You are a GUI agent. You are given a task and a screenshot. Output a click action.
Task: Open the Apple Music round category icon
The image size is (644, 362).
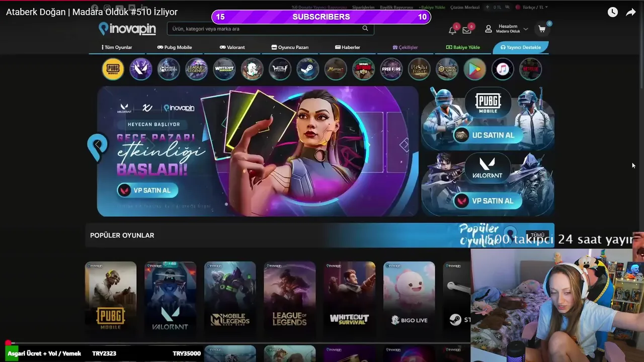(x=502, y=69)
